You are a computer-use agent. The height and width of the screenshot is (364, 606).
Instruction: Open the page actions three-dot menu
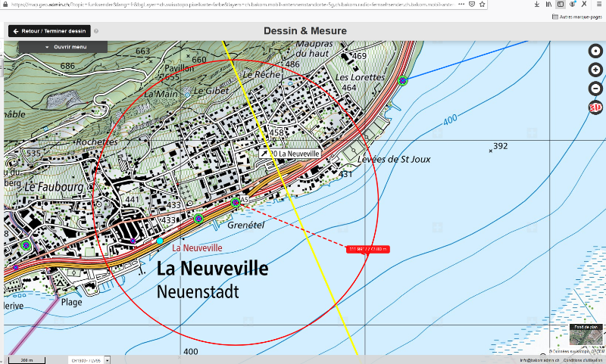click(x=461, y=5)
